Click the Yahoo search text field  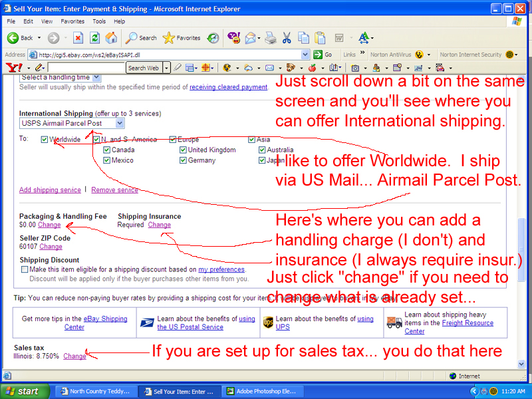click(x=86, y=68)
